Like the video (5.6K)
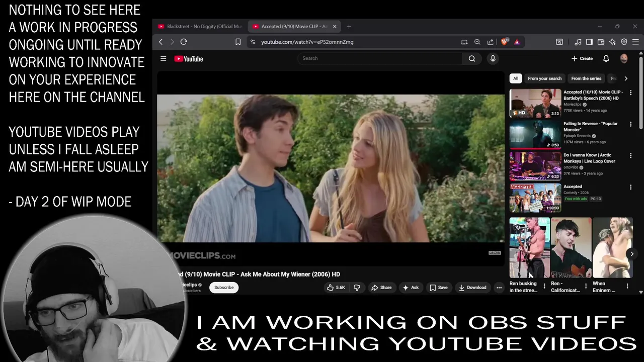The image size is (644, 362). [336, 288]
